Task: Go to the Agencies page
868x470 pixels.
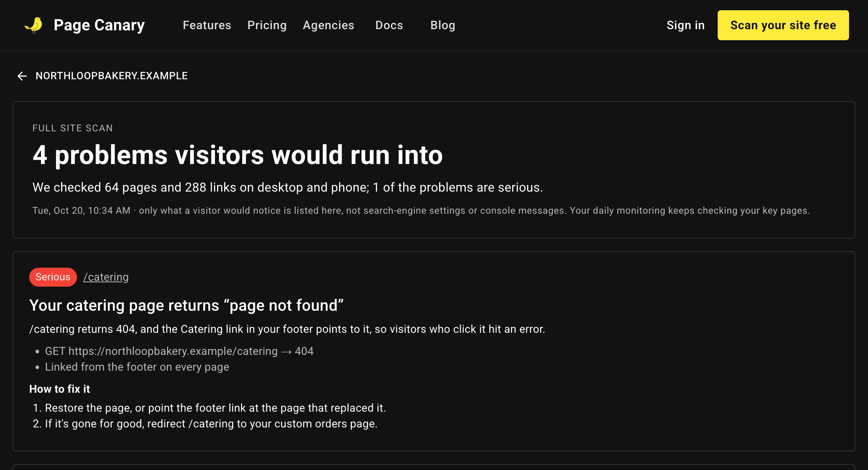Action: 329,25
